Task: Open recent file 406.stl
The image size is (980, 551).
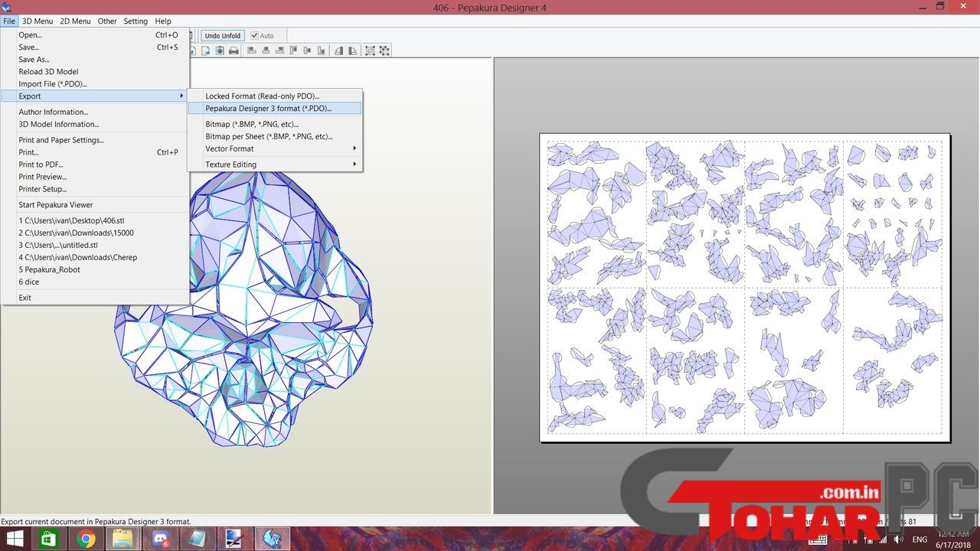Action: (x=95, y=220)
